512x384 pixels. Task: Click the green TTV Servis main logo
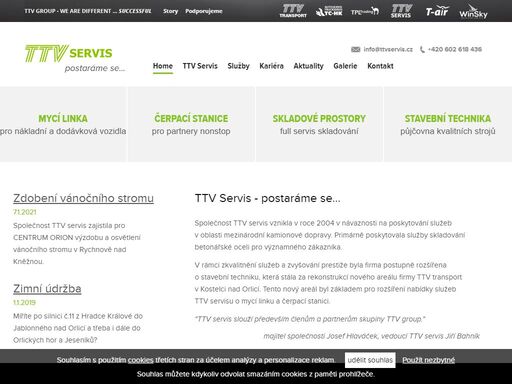point(75,58)
